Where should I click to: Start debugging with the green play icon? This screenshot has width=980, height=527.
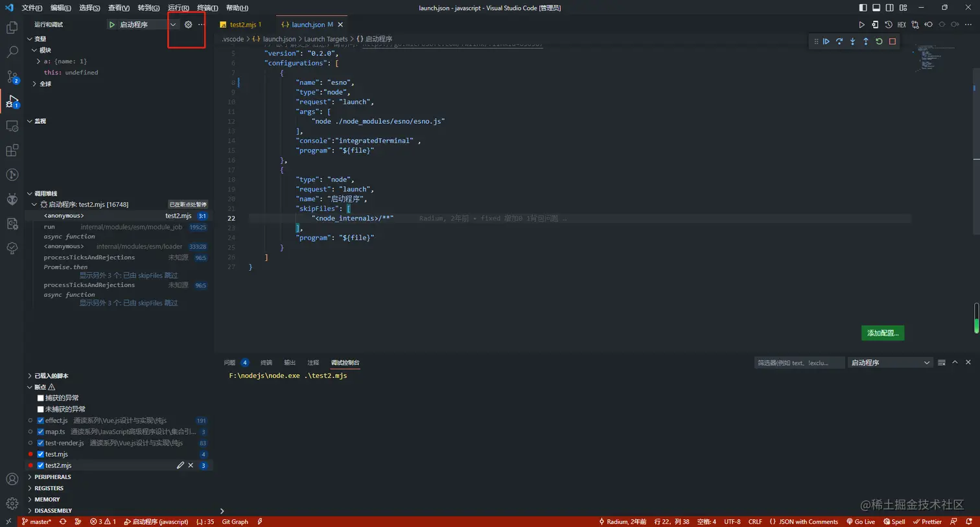click(x=111, y=25)
